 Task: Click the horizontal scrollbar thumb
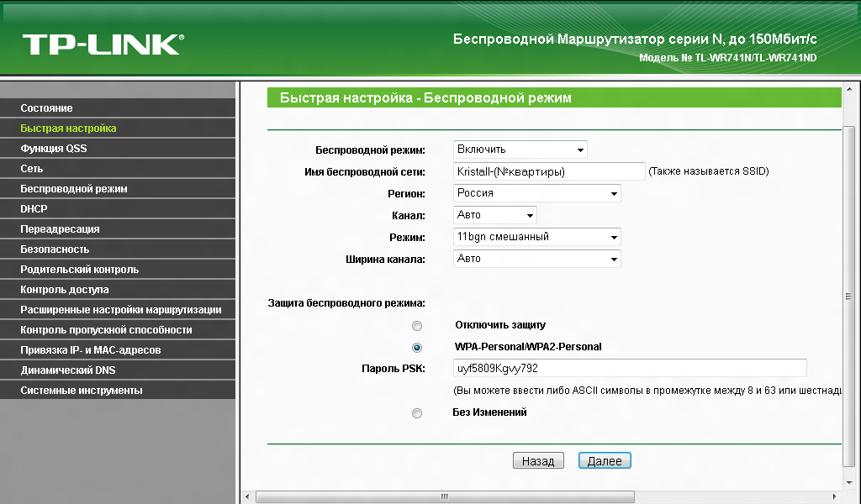(x=443, y=496)
